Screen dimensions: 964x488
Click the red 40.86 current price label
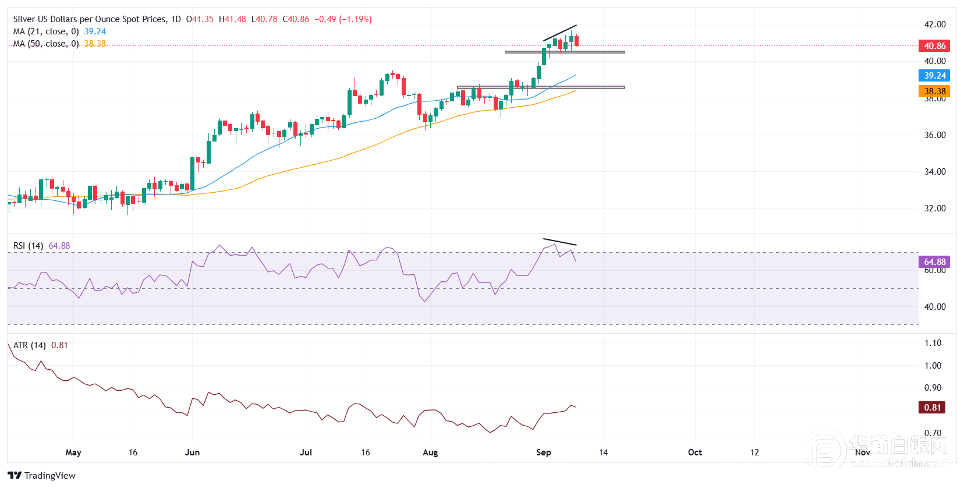click(x=934, y=45)
